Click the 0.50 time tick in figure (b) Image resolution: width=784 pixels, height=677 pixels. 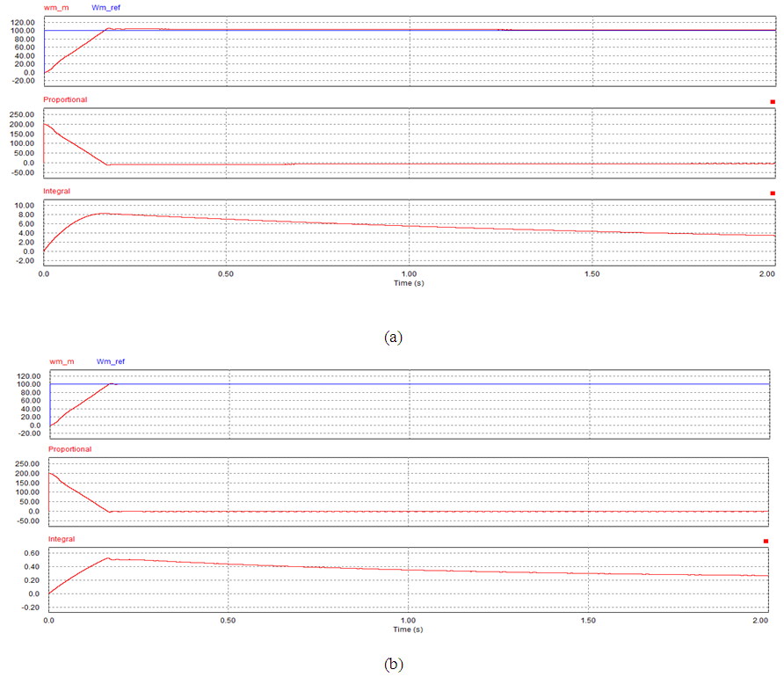coord(229,620)
